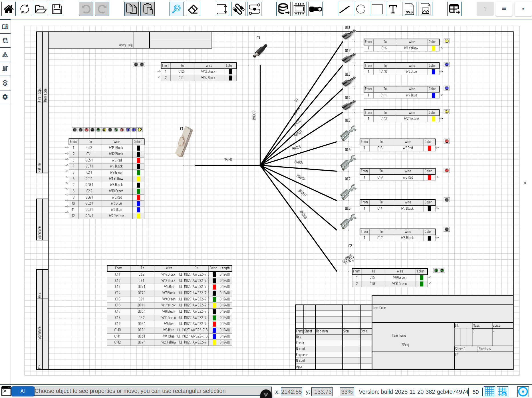This screenshot has height=398, width=532.
Task: Edit the value field showing 50
Action: (475, 392)
